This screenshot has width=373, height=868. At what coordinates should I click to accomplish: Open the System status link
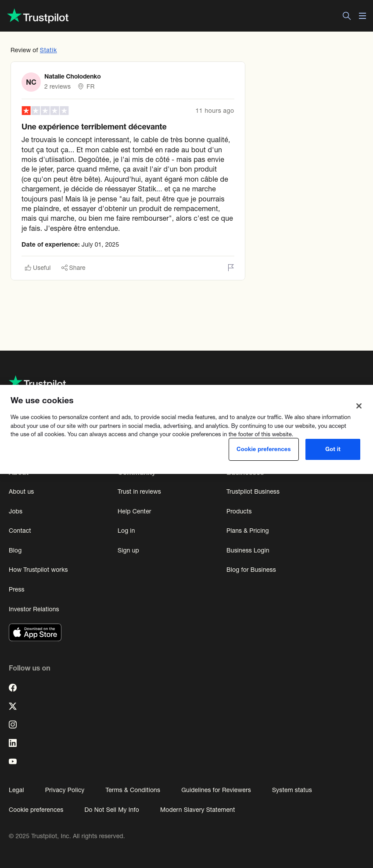click(292, 790)
